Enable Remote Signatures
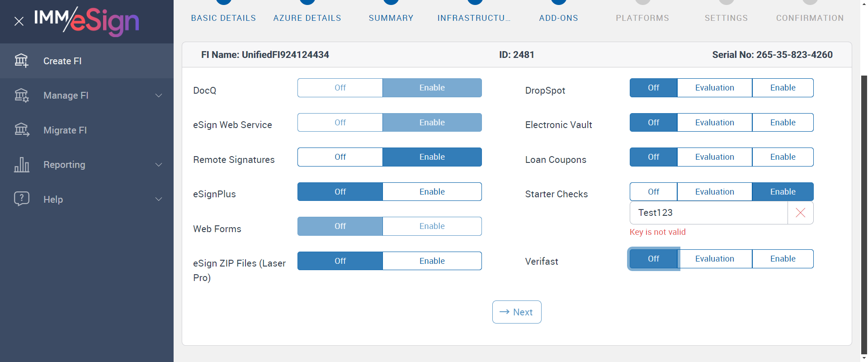This screenshot has height=362, width=868. [432, 157]
